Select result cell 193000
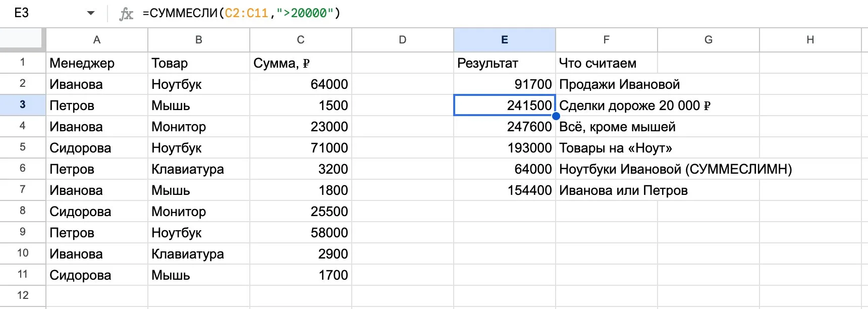This screenshot has height=309, width=868. tap(505, 148)
